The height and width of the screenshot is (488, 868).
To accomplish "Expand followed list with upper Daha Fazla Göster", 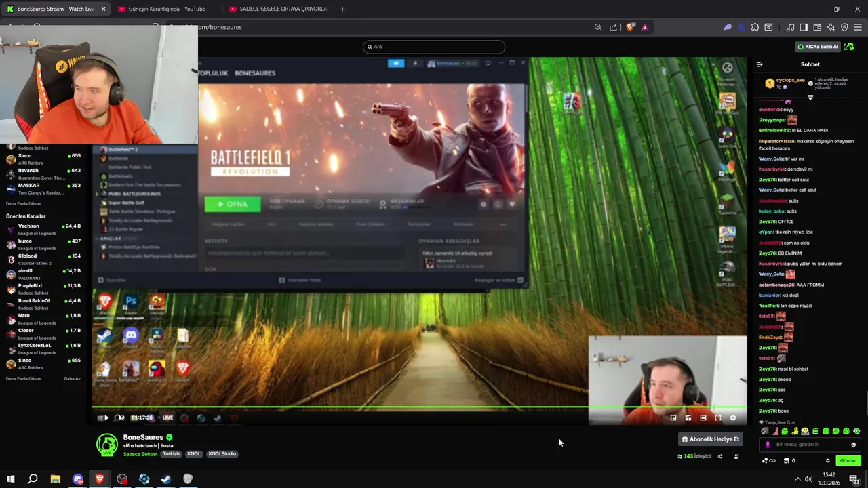I will point(24,203).
